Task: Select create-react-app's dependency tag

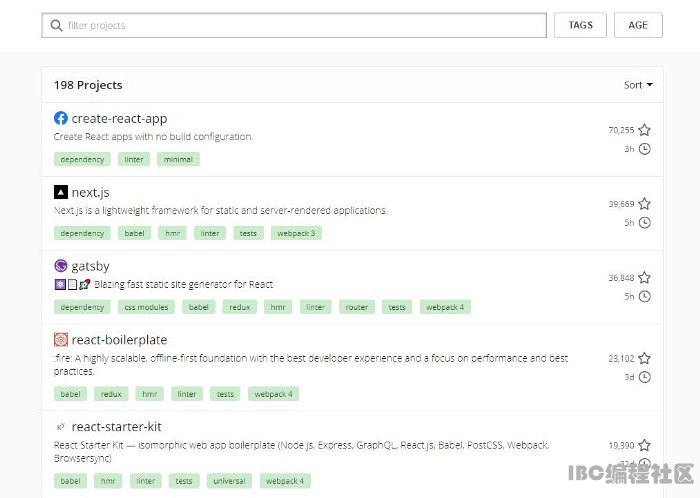Action: [82, 159]
